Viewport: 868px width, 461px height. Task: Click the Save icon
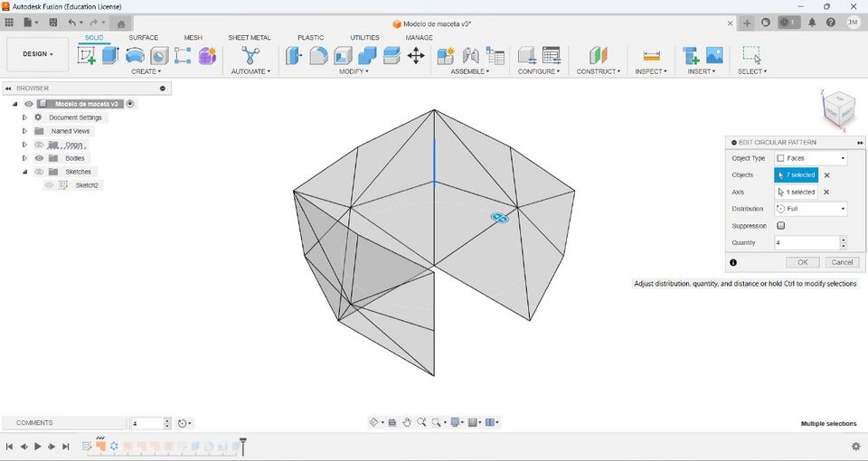point(53,23)
